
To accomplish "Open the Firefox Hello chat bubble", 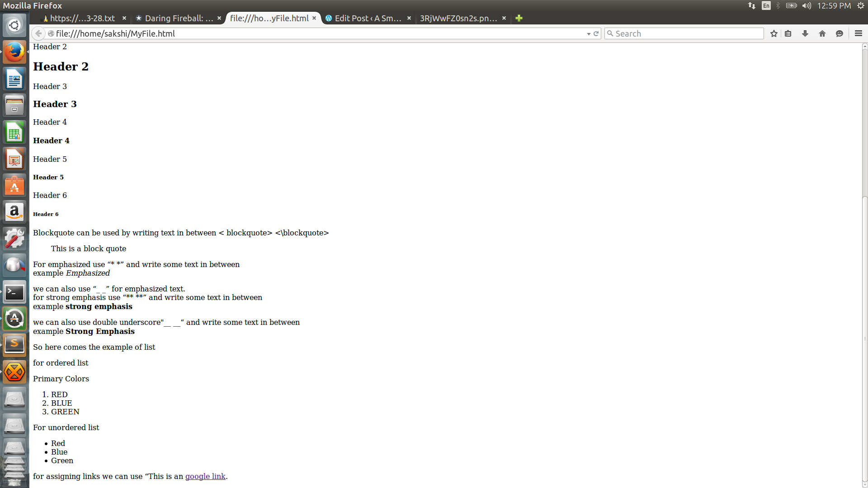I will (x=840, y=33).
